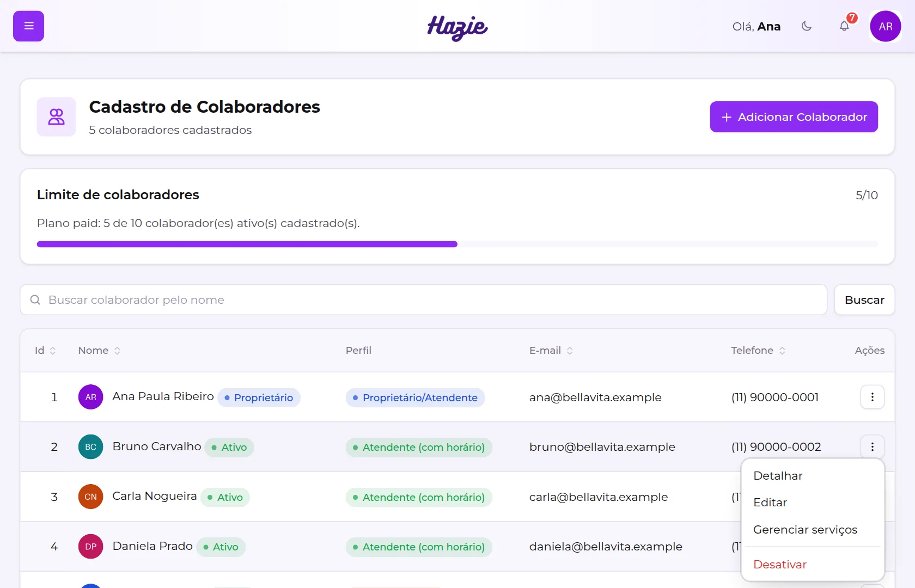Click the Hazie logo

(457, 27)
